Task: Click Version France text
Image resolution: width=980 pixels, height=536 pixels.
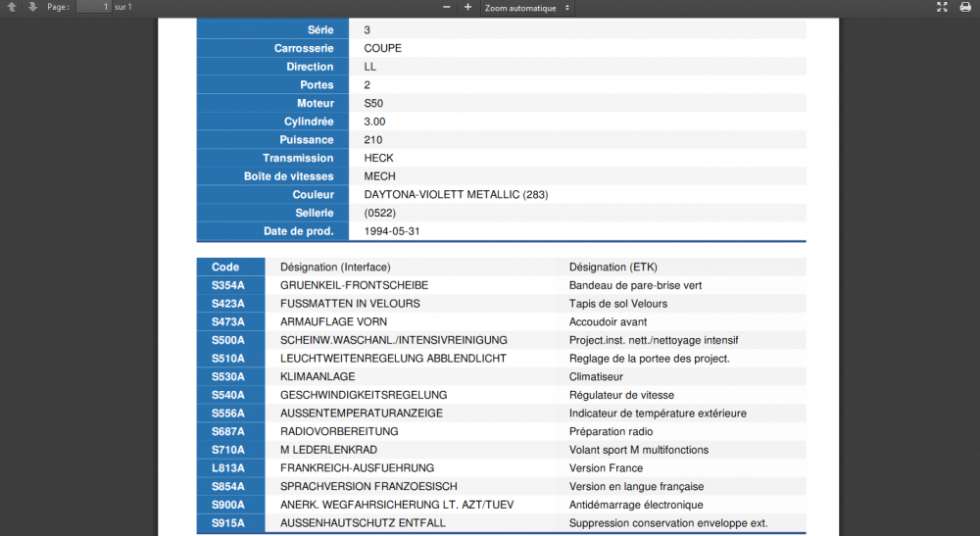Action: point(606,468)
